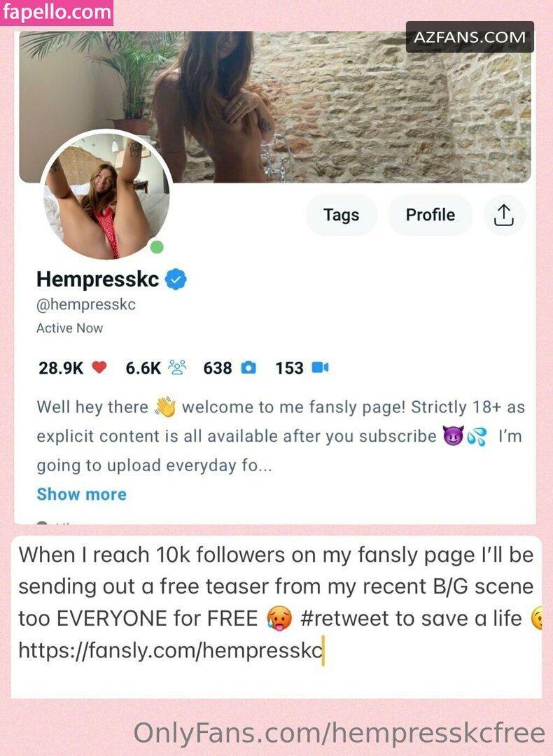The width and height of the screenshot is (553, 756).
Task: Click the @hempresskc handle
Action: click(86, 304)
